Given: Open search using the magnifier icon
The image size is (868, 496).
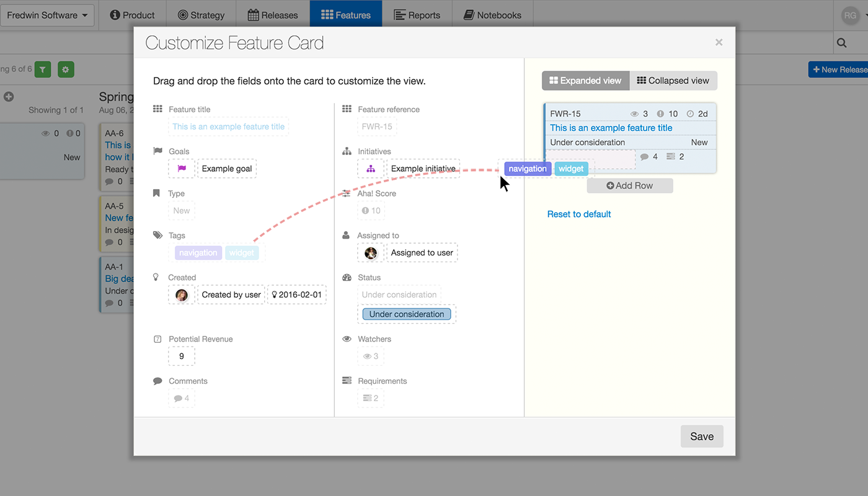Looking at the screenshot, I should [841, 42].
